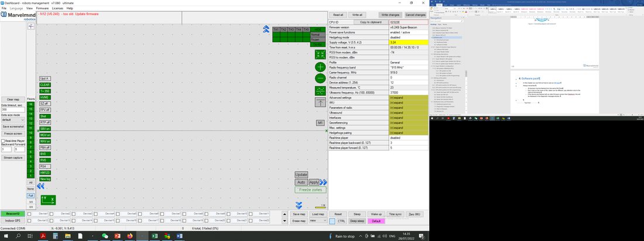Expand the Georeferencing settings row
Screen dimensions: 644x241
408,123
